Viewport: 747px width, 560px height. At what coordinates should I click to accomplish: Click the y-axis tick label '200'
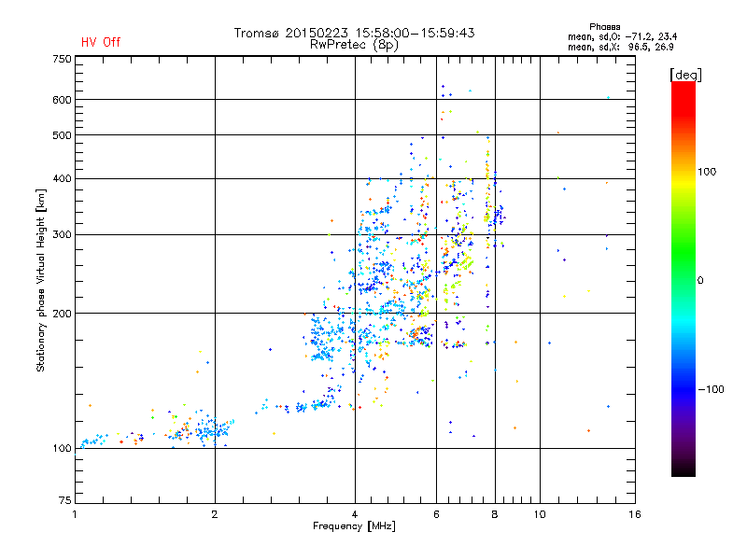(62, 314)
